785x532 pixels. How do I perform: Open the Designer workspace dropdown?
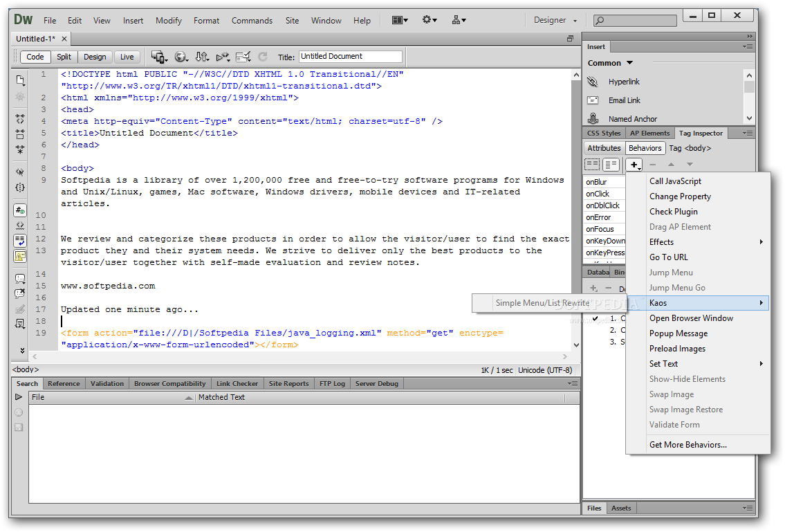pyautogui.click(x=555, y=20)
